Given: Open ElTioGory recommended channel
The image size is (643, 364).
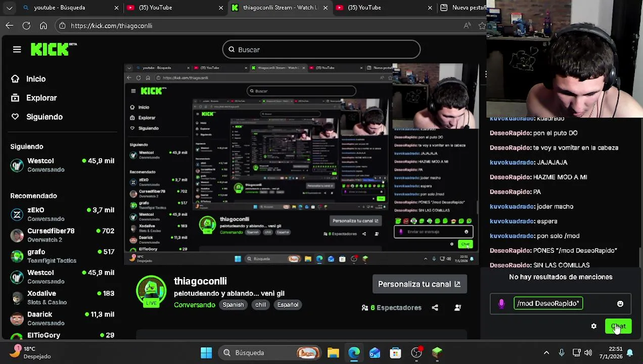Looking at the screenshot, I should (x=63, y=336).
